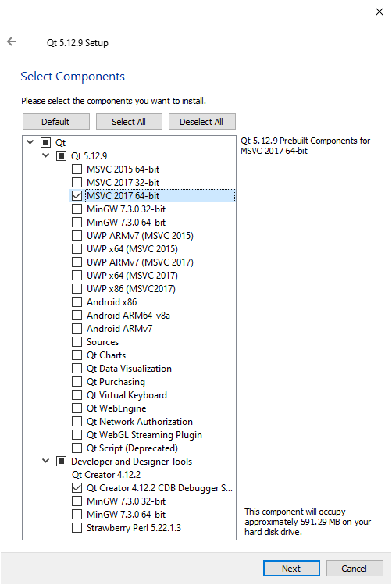The width and height of the screenshot is (392, 585).
Task: Proceed with the Next button
Action: click(x=291, y=569)
